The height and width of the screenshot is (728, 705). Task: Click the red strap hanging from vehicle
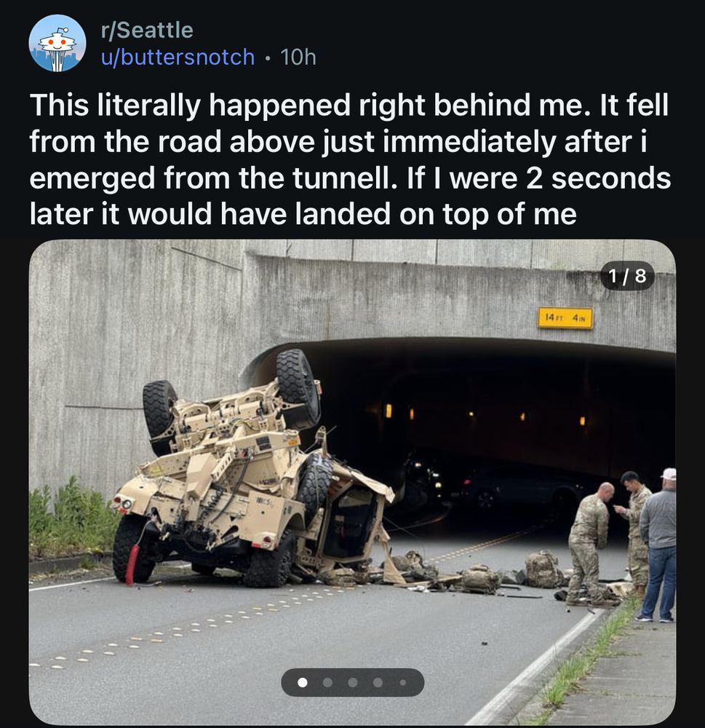tap(132, 564)
